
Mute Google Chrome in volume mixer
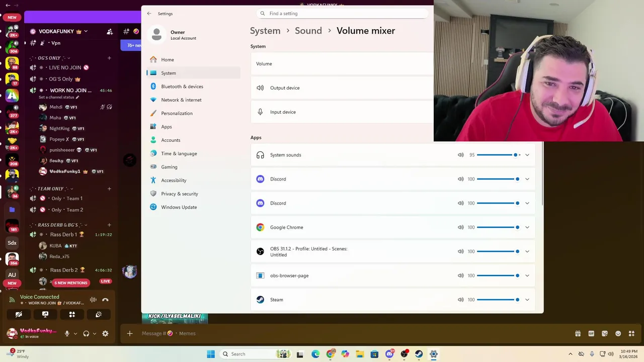click(x=460, y=227)
